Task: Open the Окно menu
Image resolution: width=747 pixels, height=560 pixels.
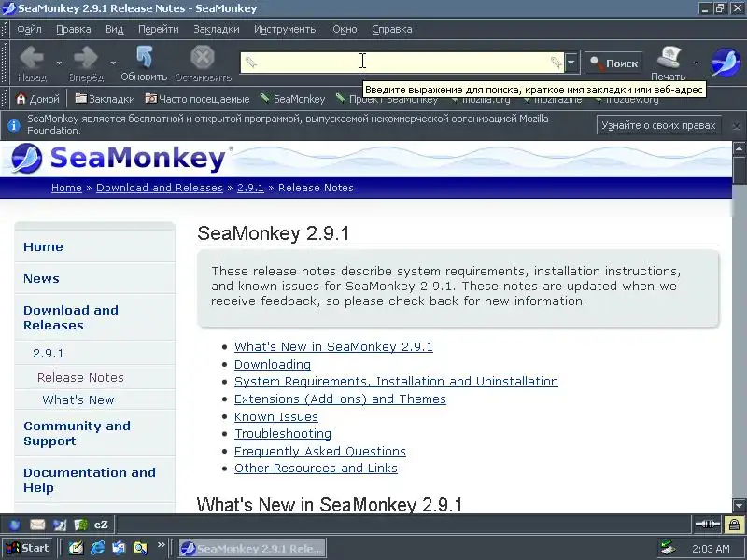Action: pos(345,29)
